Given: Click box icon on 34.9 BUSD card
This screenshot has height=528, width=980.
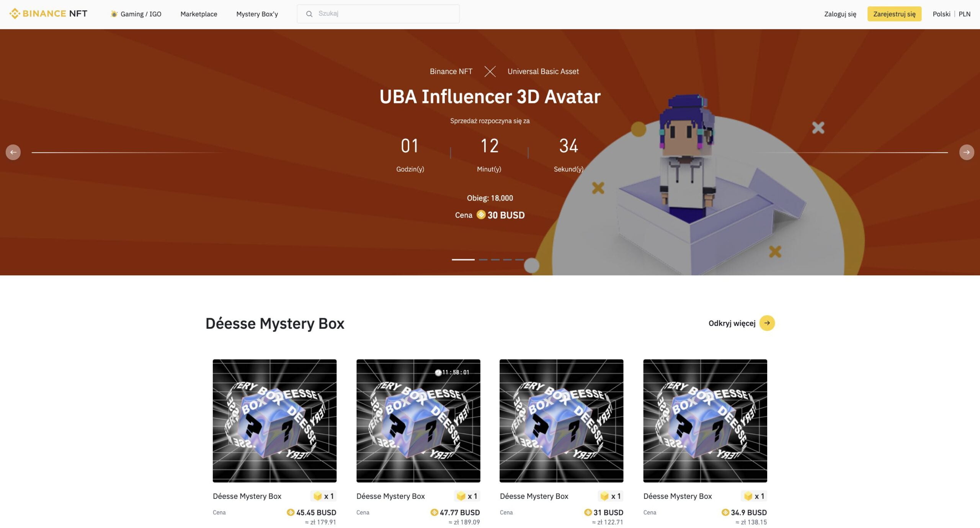Looking at the screenshot, I should pos(748,496).
